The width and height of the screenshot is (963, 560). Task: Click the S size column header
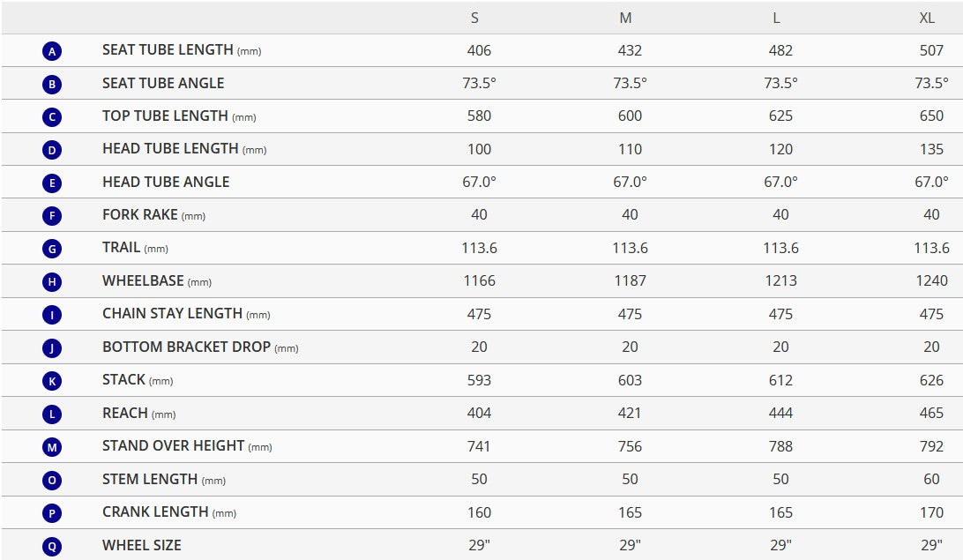click(474, 18)
